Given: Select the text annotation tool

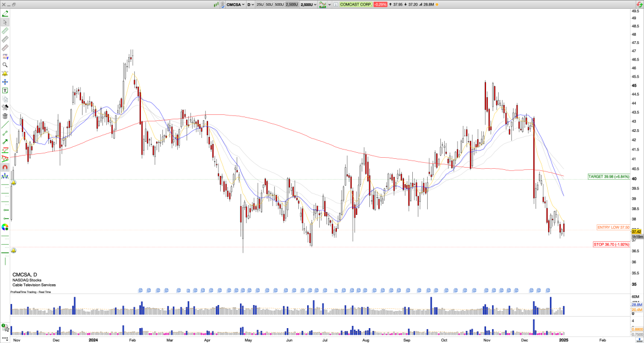Looking at the screenshot, I should [5, 91].
